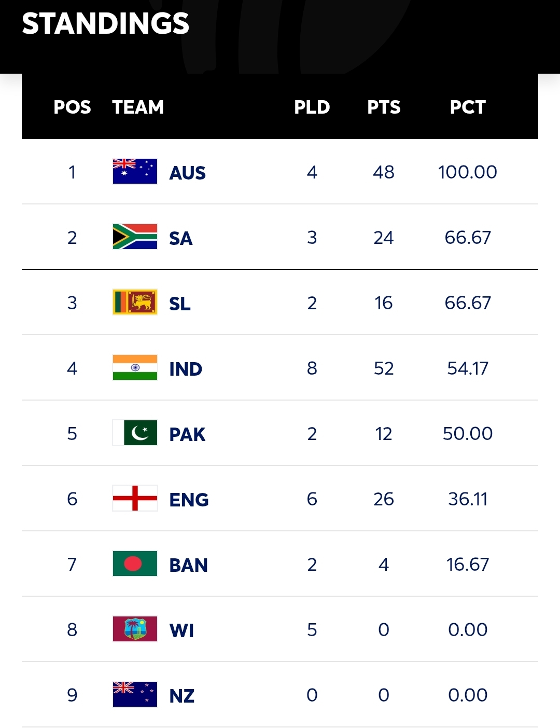
Task: Click the Bangladesh flag icon
Action: [x=135, y=564]
